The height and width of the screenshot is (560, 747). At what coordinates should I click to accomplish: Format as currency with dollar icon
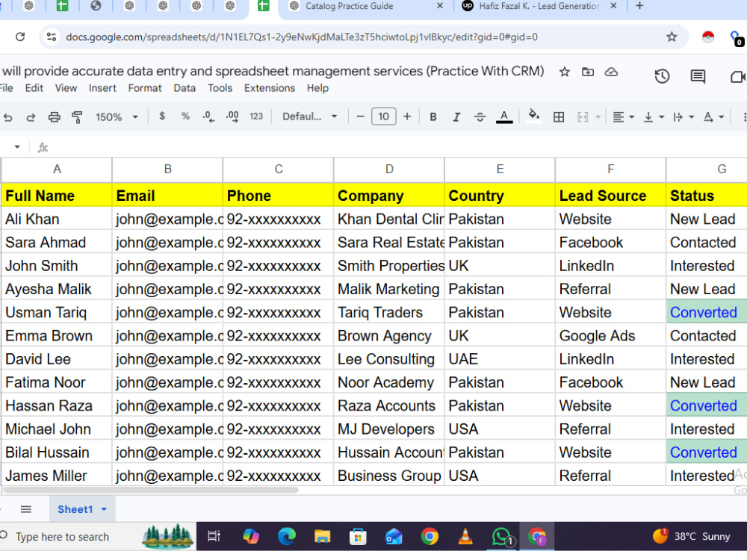pos(162,116)
